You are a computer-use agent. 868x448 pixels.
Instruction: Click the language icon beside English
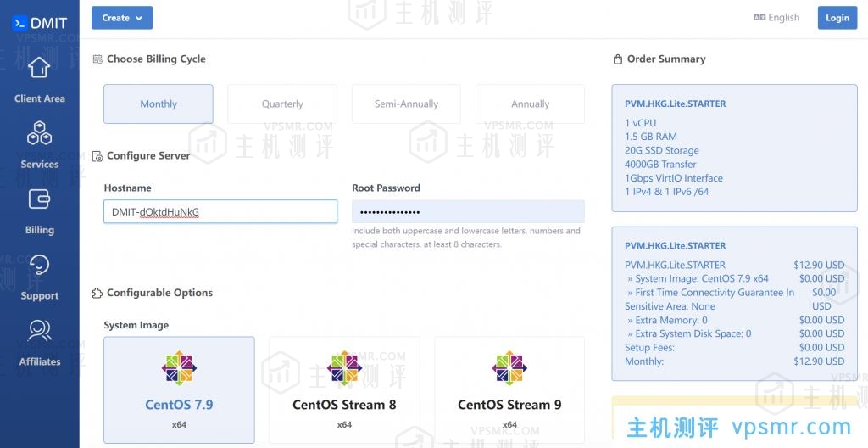pyautogui.click(x=759, y=18)
